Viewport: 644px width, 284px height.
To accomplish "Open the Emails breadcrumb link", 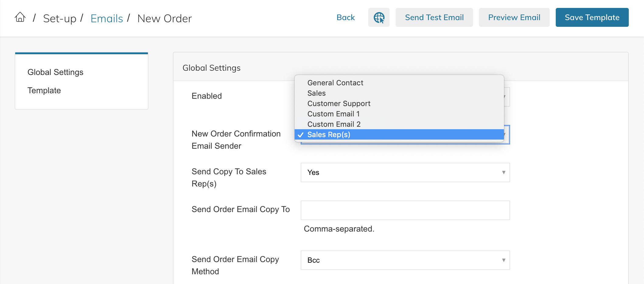I will click(x=107, y=18).
